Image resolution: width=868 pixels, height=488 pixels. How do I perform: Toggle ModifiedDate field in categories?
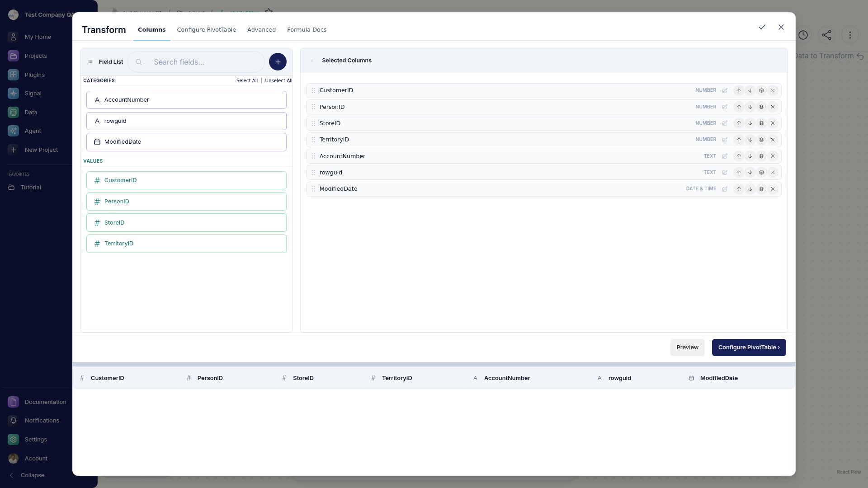coord(186,142)
